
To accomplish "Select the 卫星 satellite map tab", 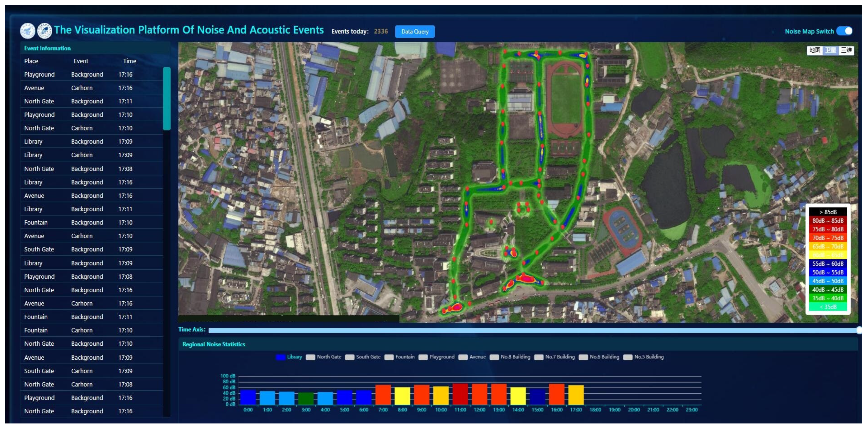I will tap(830, 50).
